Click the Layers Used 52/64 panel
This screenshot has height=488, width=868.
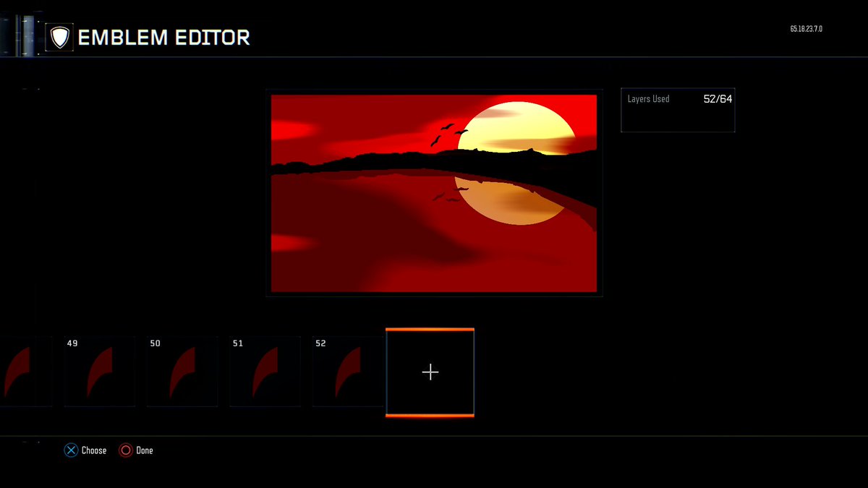[x=678, y=110]
